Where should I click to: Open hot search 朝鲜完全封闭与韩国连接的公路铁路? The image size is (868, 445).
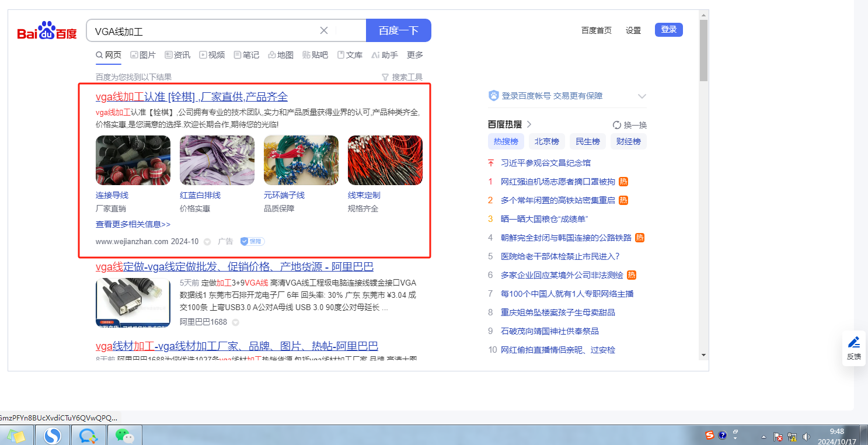coord(566,238)
